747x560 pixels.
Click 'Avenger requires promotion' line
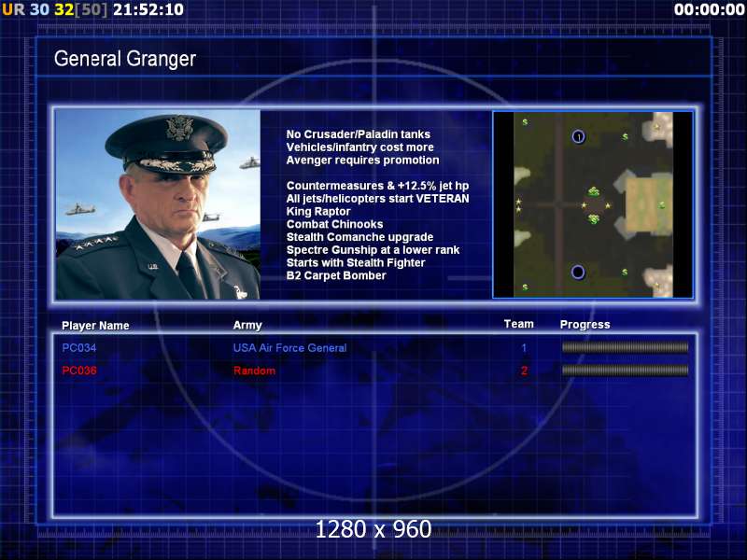click(x=362, y=160)
